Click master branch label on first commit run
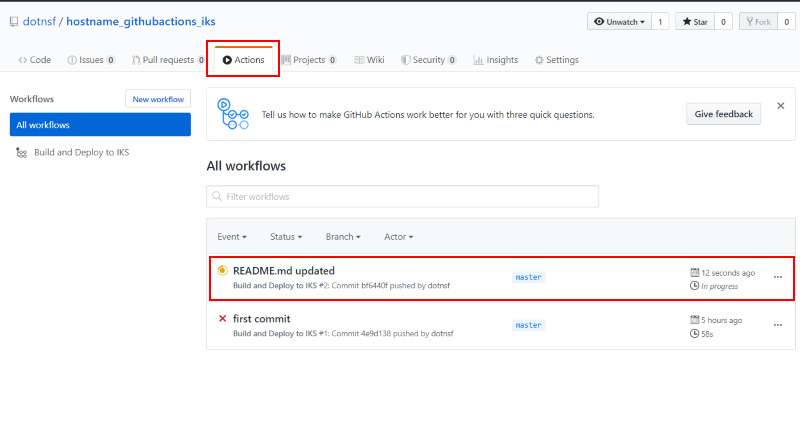The width and height of the screenshot is (800, 434). click(528, 325)
